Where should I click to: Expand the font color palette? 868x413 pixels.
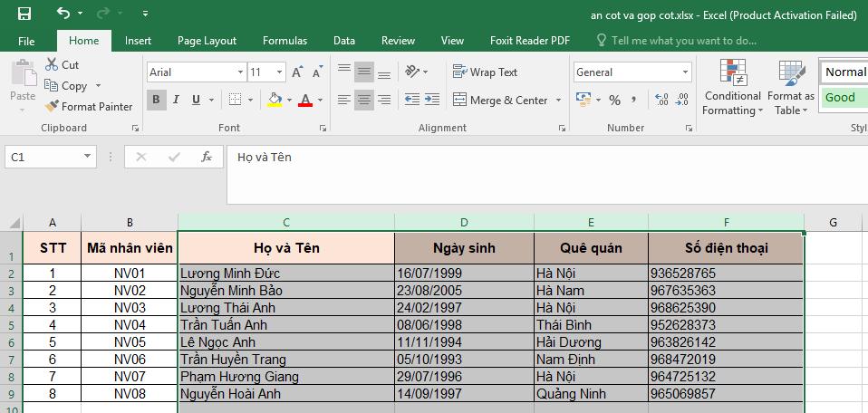[320, 101]
